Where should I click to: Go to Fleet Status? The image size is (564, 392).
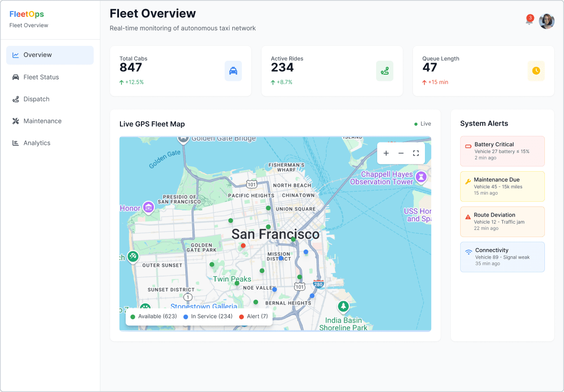[x=50, y=77]
